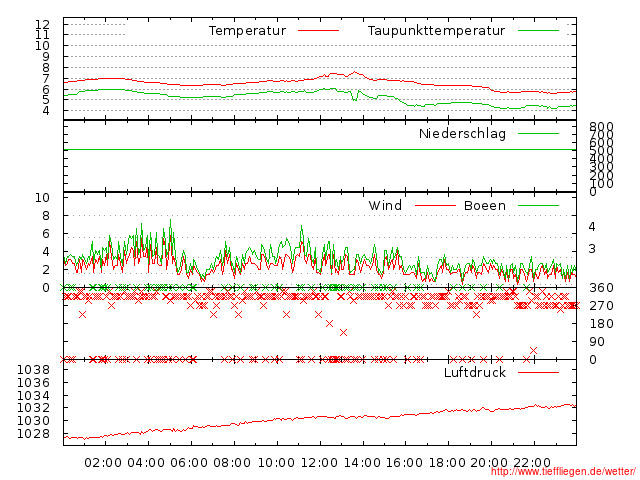
Task: Select the green Taupunkttemperatur legend line
Action: pyautogui.click(x=538, y=31)
